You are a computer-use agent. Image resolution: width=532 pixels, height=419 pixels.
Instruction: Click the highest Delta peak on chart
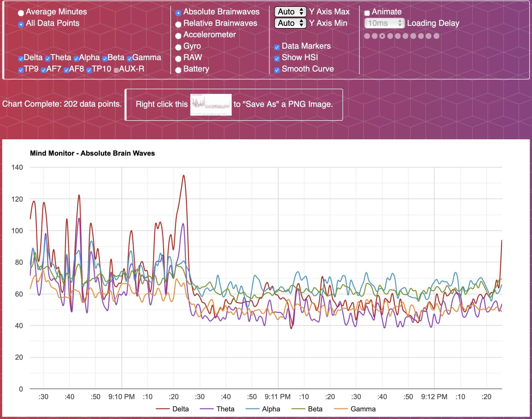(x=184, y=176)
